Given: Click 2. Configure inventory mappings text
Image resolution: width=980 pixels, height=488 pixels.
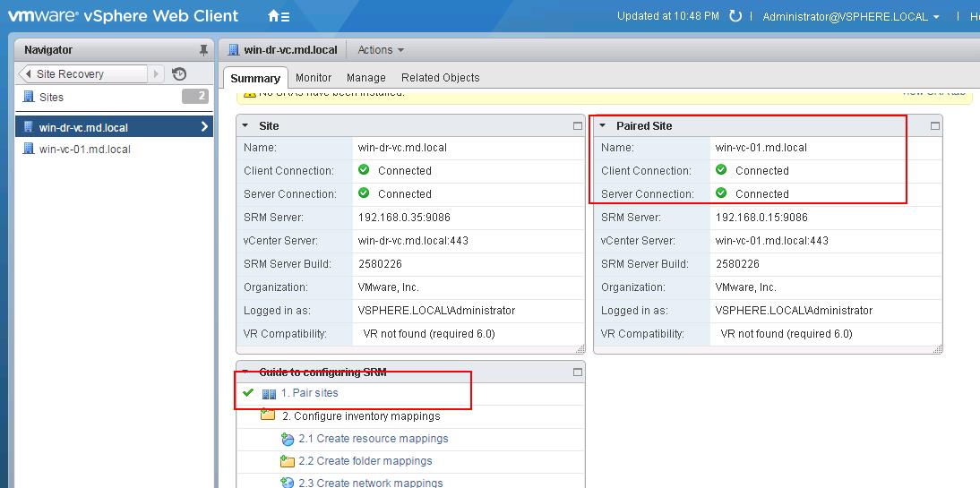Looking at the screenshot, I should point(361,416).
